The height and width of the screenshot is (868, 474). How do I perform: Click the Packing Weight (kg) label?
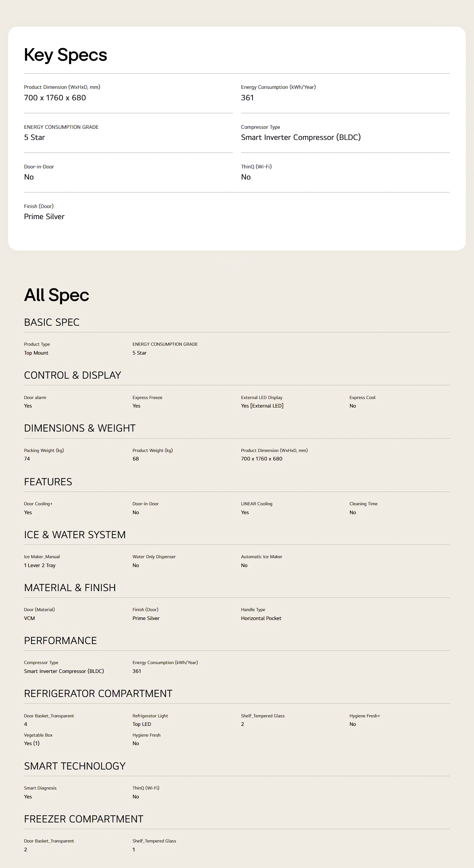tap(44, 450)
